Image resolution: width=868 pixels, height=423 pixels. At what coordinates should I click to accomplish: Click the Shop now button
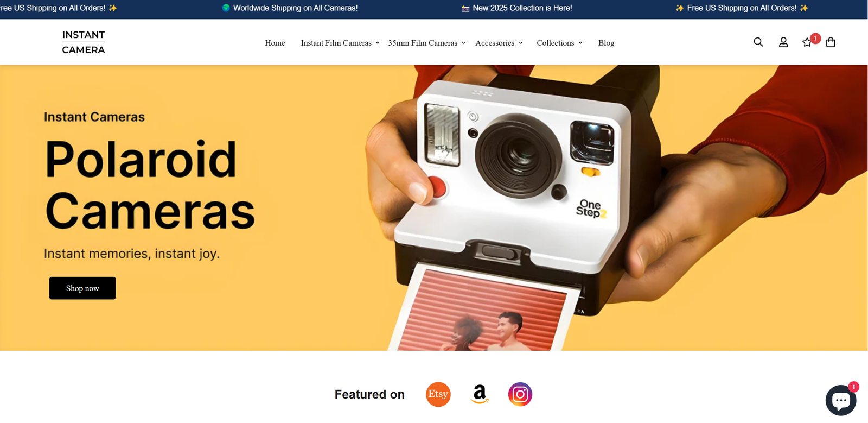(82, 288)
